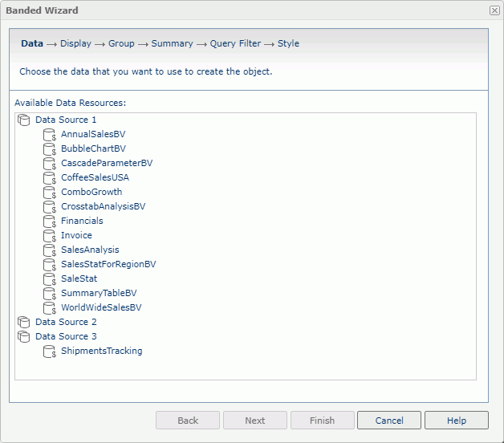The height and width of the screenshot is (443, 504).
Task: Select the CoffeeSalesUSA resource name
Action: point(96,177)
